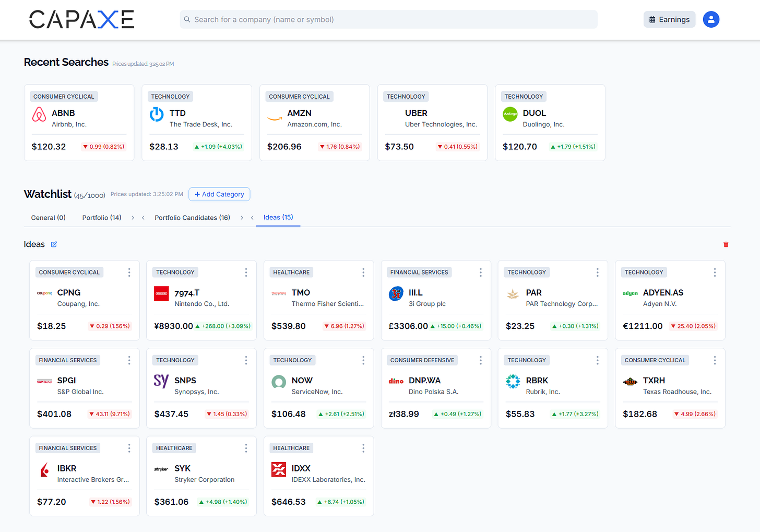Viewport: 760px width, 532px height.
Task: Edit the Ideas category name icon
Action: [54, 244]
